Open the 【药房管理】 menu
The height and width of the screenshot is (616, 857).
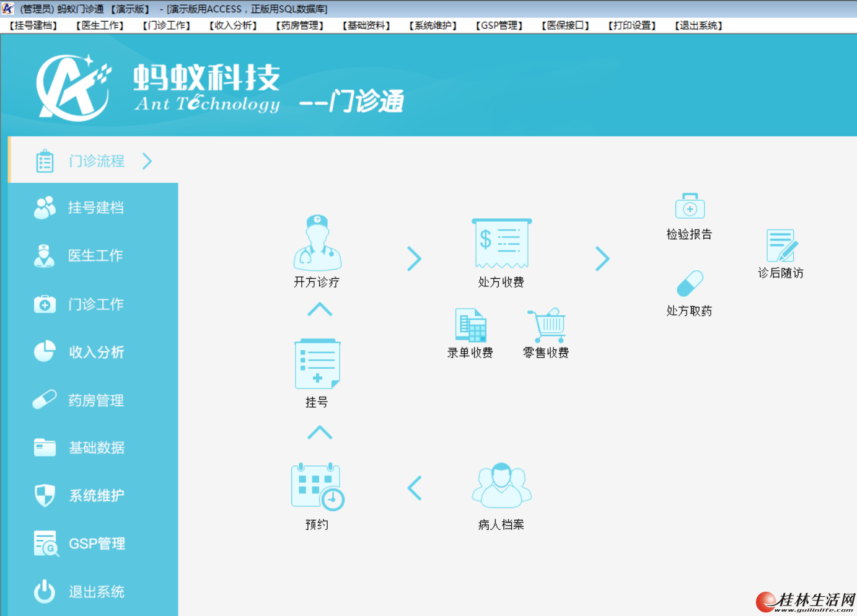(x=300, y=25)
